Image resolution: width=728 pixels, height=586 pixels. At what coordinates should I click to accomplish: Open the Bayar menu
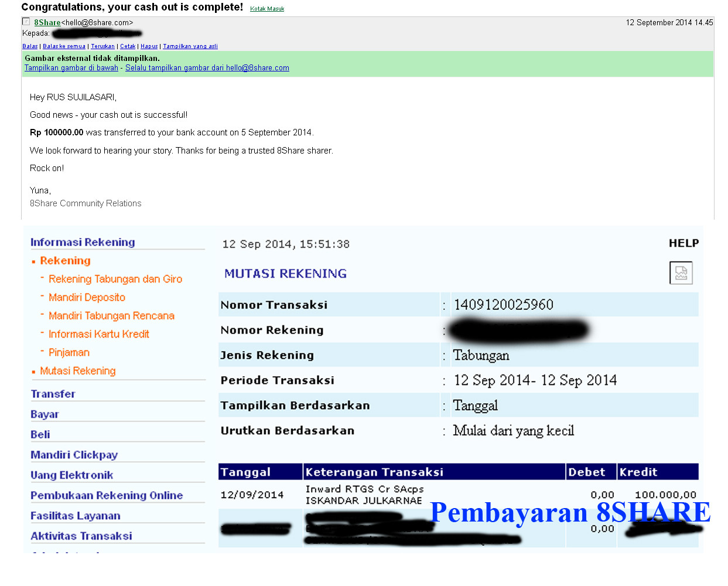click(45, 414)
